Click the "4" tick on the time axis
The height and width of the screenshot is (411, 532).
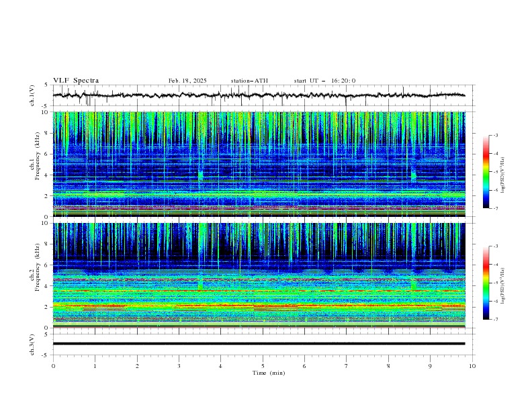click(220, 366)
